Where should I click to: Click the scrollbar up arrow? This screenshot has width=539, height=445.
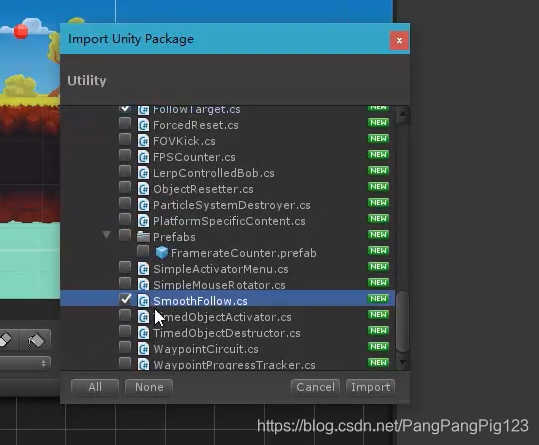point(403,114)
